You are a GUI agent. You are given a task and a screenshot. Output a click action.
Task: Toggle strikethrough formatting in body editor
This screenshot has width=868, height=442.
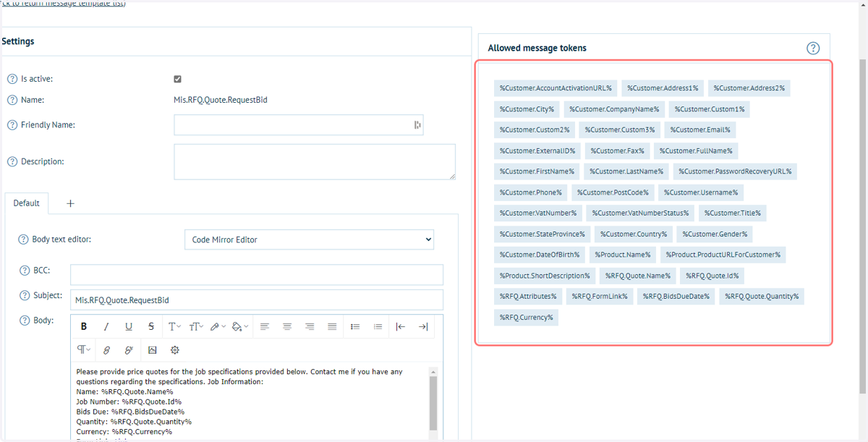click(151, 327)
